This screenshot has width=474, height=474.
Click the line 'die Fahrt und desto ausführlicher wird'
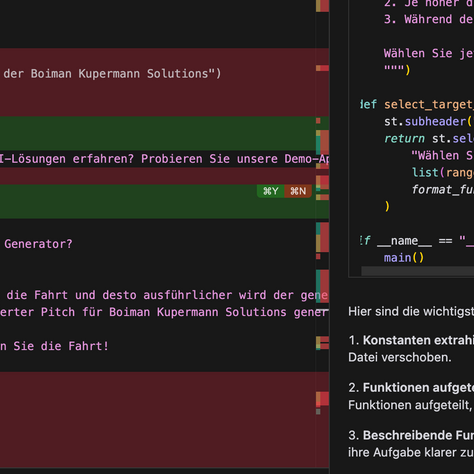tap(167, 295)
